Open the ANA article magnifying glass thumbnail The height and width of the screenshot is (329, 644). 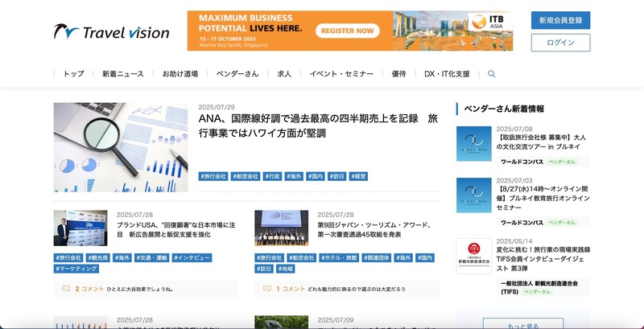[x=121, y=147]
